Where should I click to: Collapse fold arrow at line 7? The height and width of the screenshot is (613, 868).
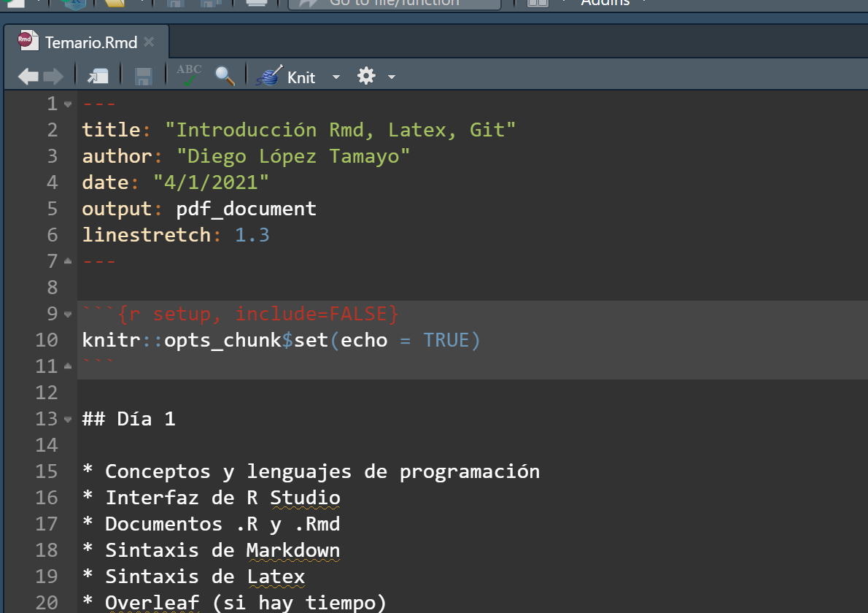[68, 261]
